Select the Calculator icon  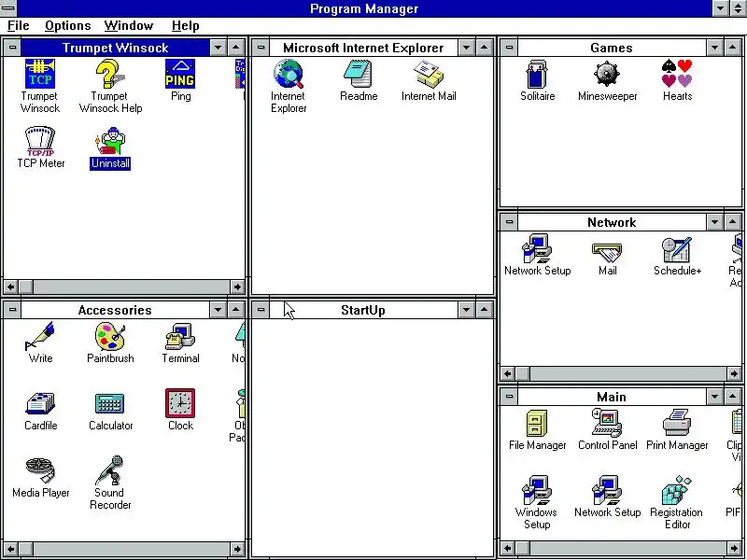click(x=110, y=403)
